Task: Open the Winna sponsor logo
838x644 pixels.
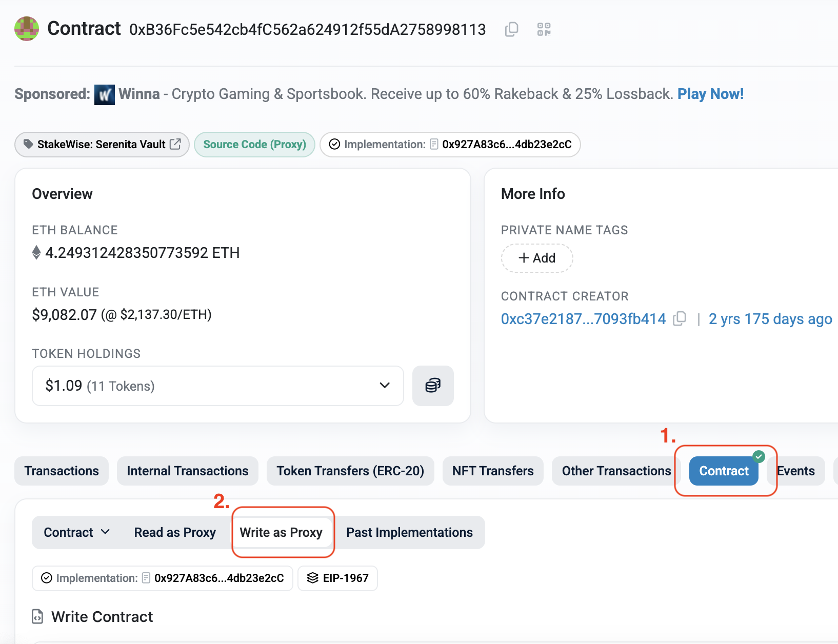Action: (105, 94)
